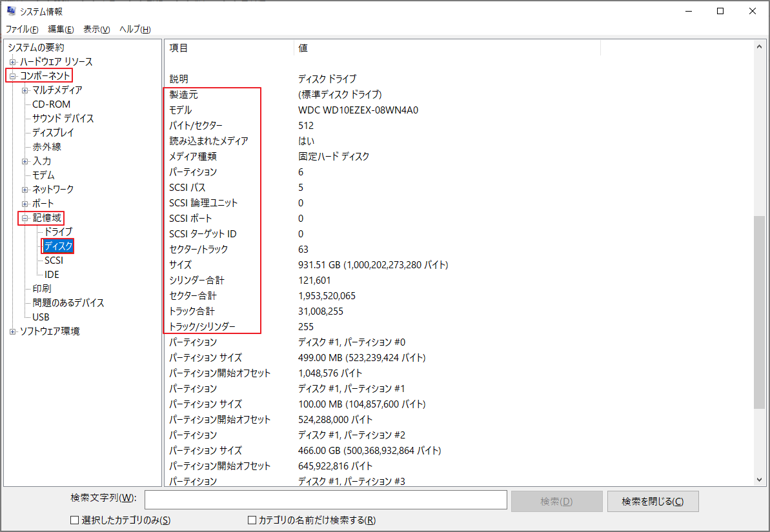The width and height of the screenshot is (770, 532).
Task: Select the サウンド デバイス tree item
Action: pos(63,118)
